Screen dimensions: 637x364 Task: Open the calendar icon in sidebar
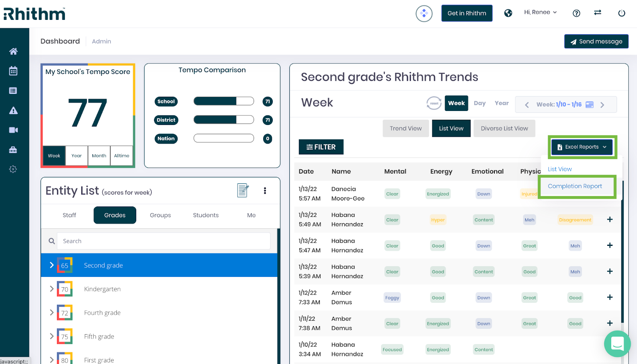click(x=13, y=71)
